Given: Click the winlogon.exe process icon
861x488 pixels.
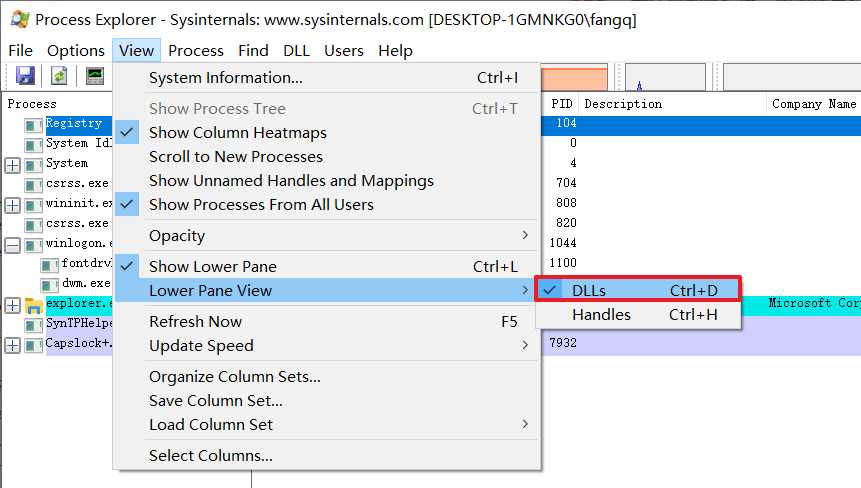Looking at the screenshot, I should click(33, 245).
